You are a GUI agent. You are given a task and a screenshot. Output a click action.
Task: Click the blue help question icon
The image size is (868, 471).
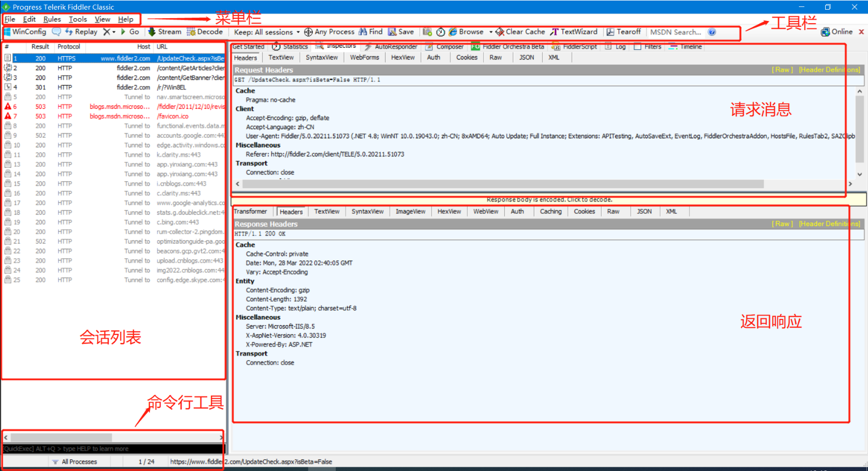(712, 32)
